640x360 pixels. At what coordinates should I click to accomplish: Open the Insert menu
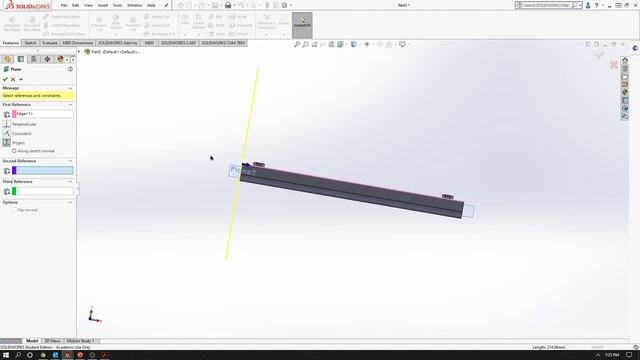[103, 5]
